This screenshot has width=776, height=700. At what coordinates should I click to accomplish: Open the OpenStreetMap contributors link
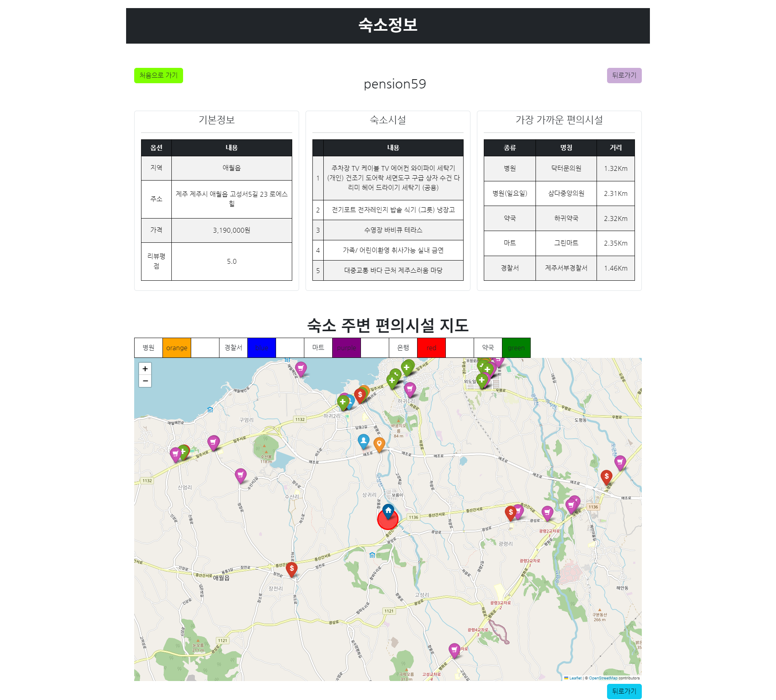(x=603, y=678)
